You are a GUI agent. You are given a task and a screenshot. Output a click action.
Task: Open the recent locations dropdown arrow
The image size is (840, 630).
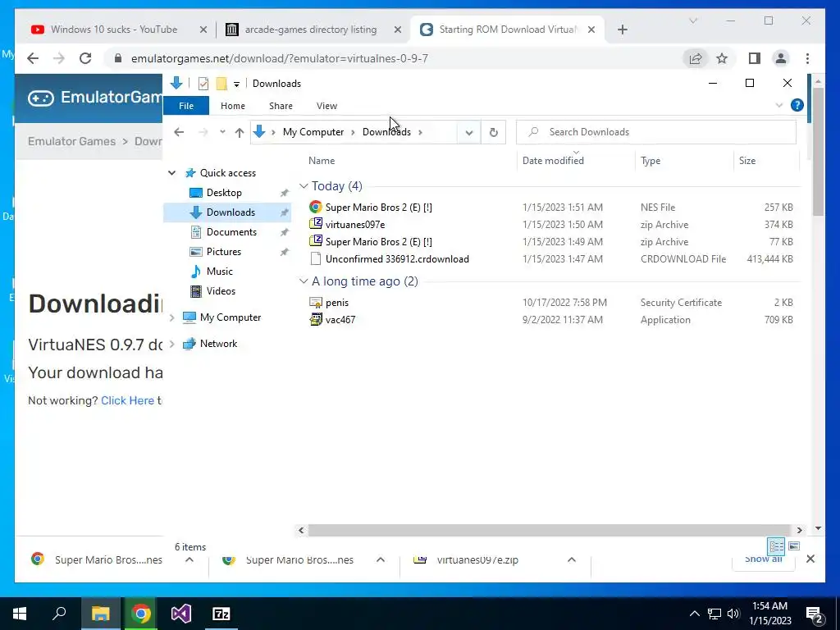point(222,132)
